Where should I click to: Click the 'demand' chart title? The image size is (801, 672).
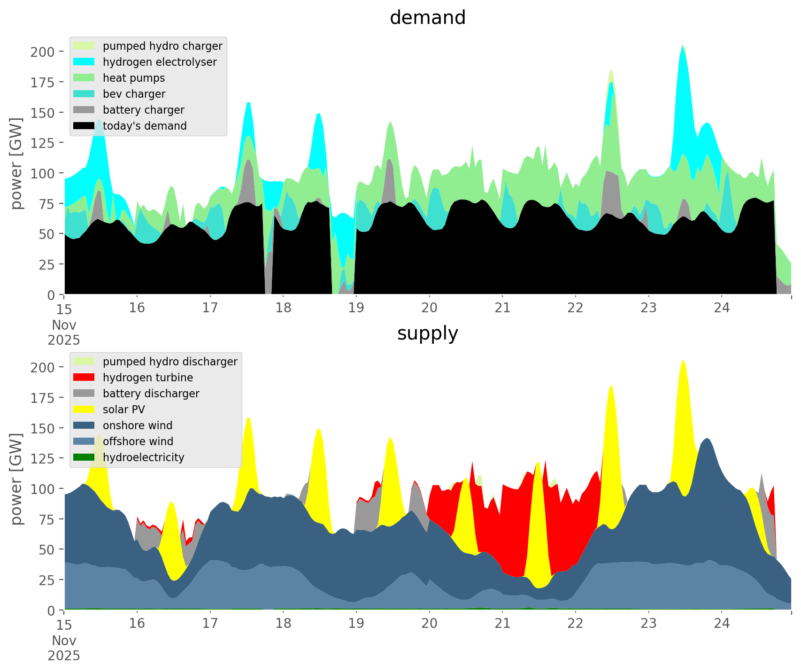(427, 18)
